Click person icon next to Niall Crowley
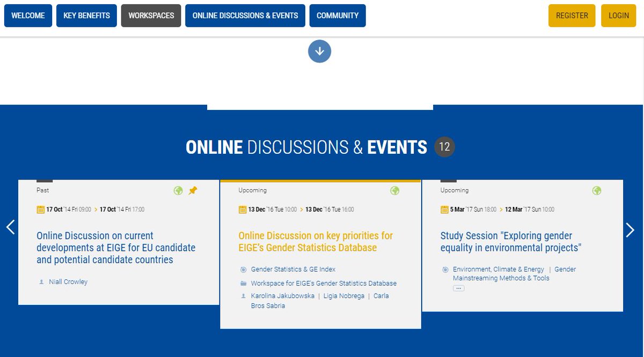644x357 pixels. (41, 282)
